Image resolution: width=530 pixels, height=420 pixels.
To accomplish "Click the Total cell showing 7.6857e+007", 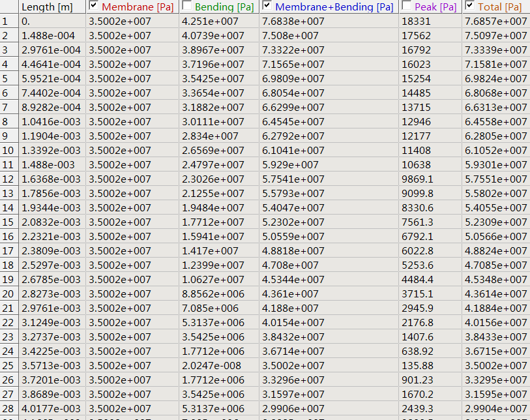I will [x=495, y=22].
